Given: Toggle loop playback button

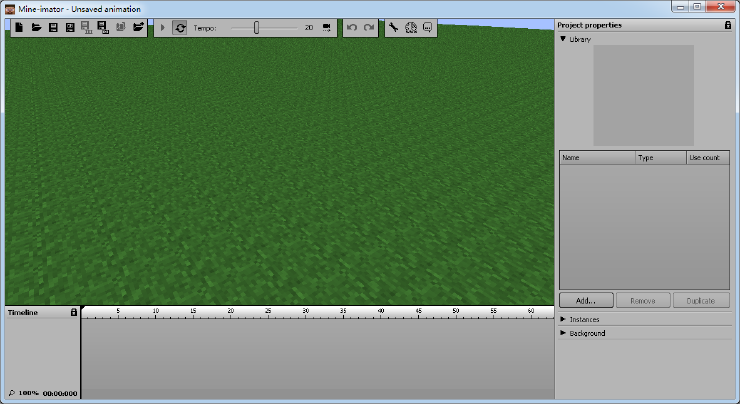Looking at the screenshot, I should click(180, 28).
